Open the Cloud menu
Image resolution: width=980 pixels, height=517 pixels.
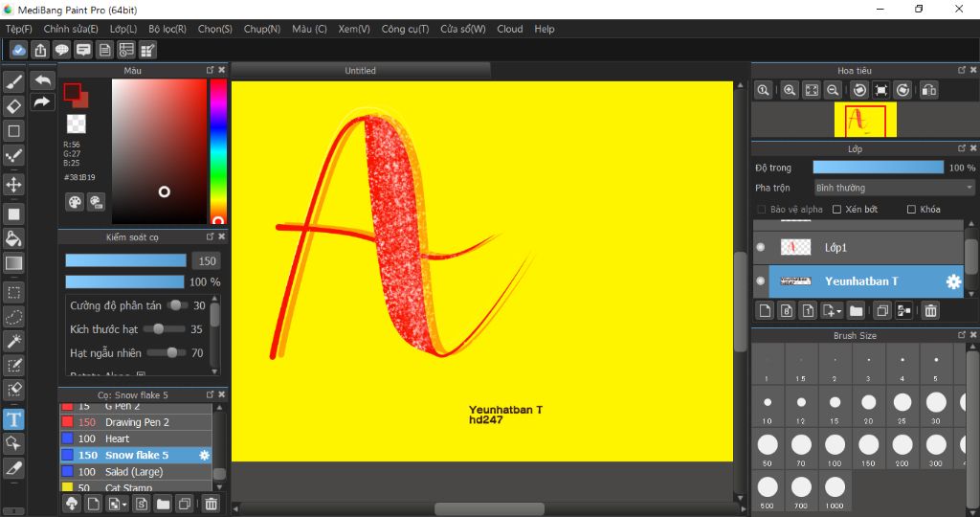coord(510,29)
